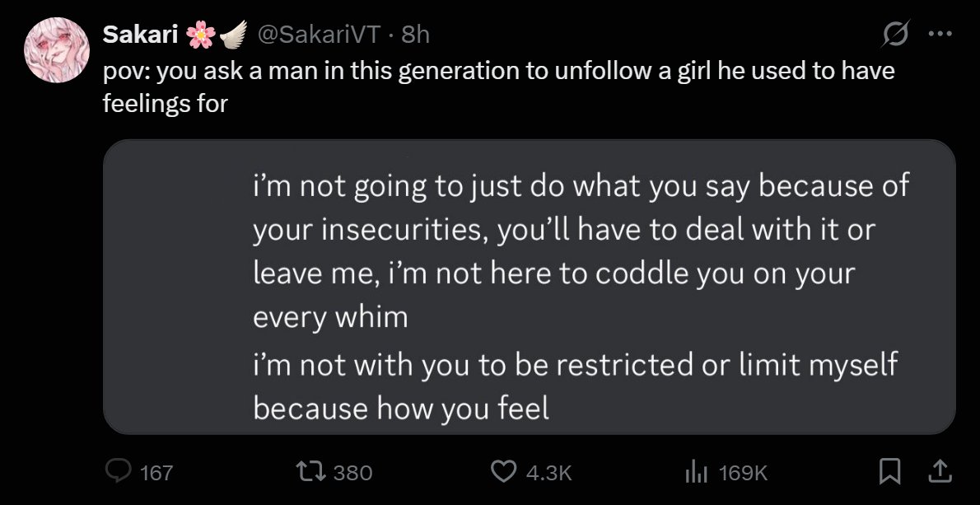Click the white wing emoji beside the name
This screenshot has height=505, width=980.
(232, 35)
